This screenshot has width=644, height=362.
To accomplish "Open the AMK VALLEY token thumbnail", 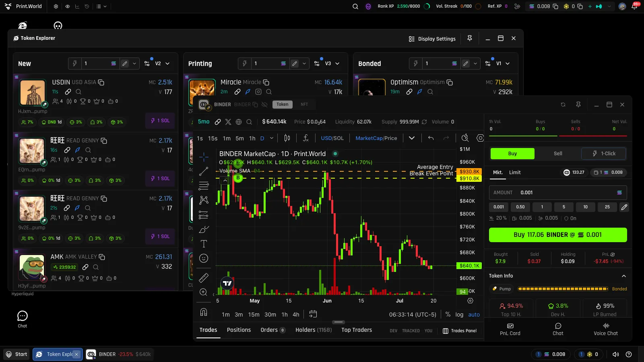I will pyautogui.click(x=32, y=267).
